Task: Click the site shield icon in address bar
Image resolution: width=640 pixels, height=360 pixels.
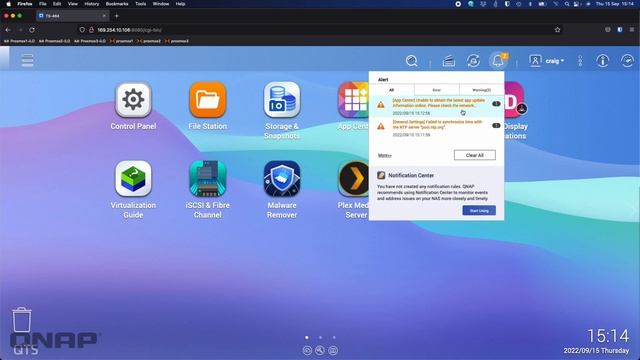Action: click(x=82, y=30)
